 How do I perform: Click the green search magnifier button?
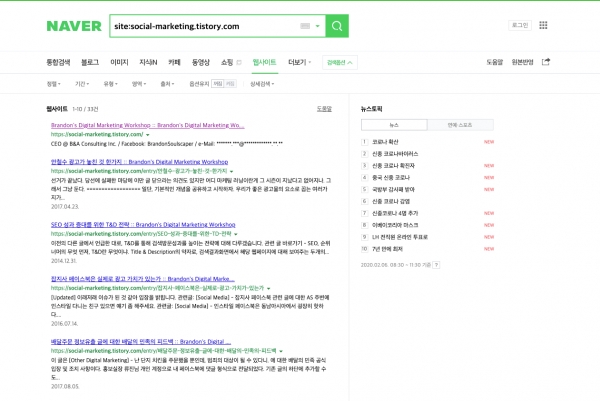click(x=337, y=26)
